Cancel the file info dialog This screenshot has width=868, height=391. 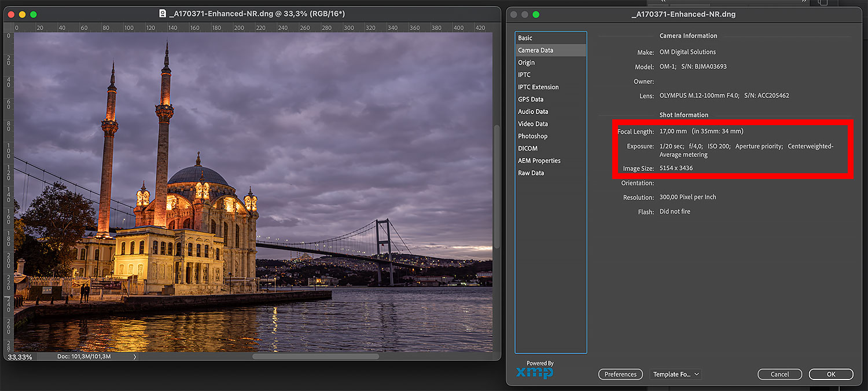(779, 374)
